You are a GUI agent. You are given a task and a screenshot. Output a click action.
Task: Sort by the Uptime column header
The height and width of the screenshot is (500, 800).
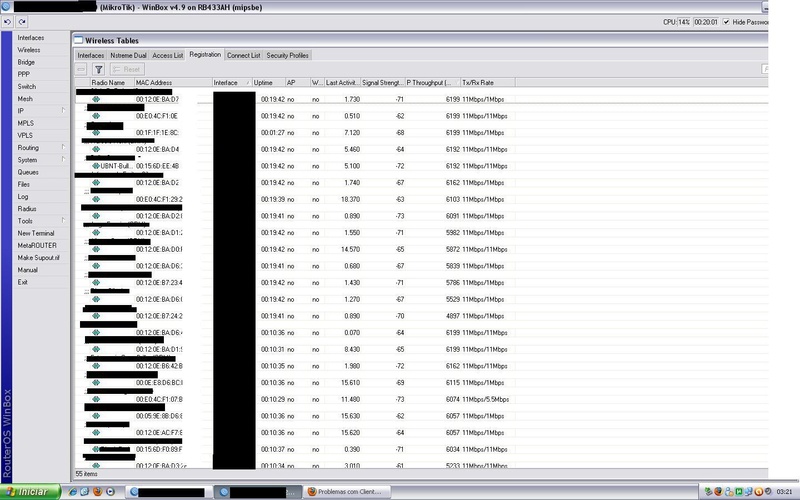(268, 82)
